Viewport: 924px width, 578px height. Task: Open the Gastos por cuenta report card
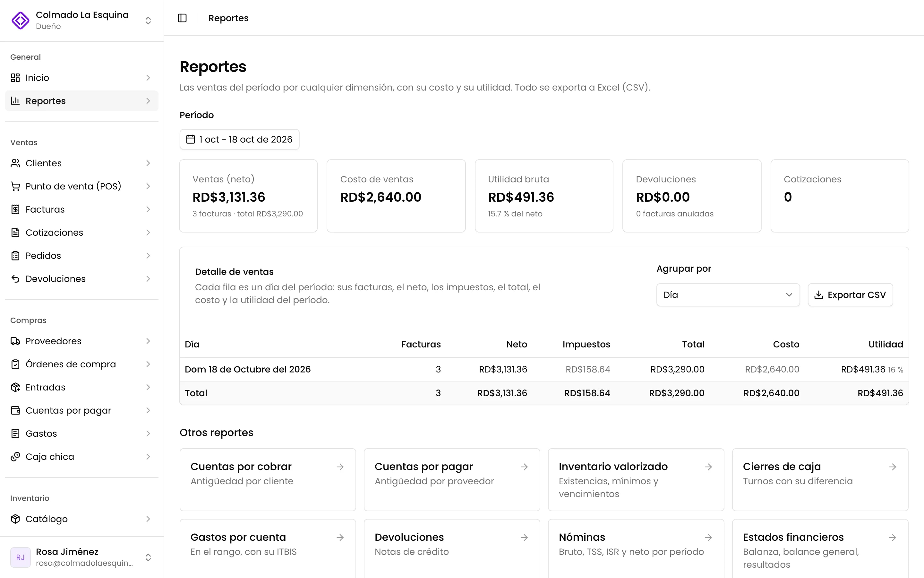click(268, 549)
